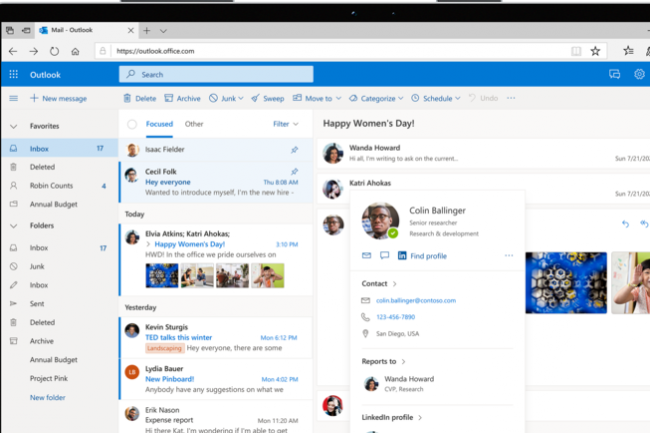Image resolution: width=650 pixels, height=433 pixels.
Task: Collapse the Folders section
Action: coord(14,226)
